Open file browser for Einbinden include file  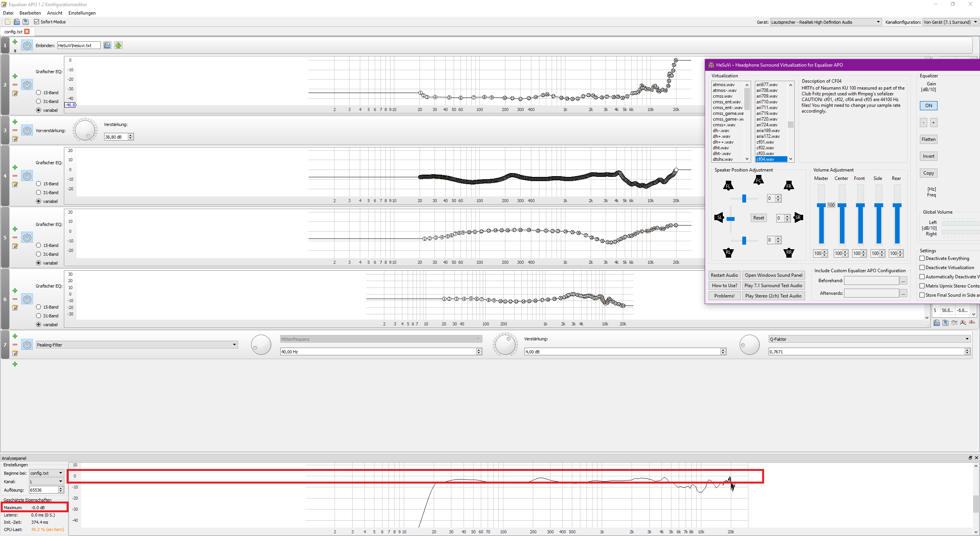(107, 45)
